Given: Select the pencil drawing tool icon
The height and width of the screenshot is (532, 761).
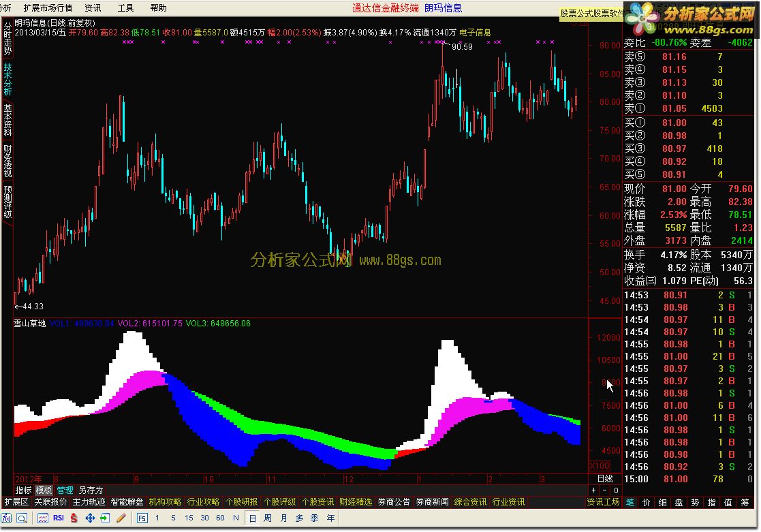Looking at the screenshot, I should pyautogui.click(x=121, y=518).
